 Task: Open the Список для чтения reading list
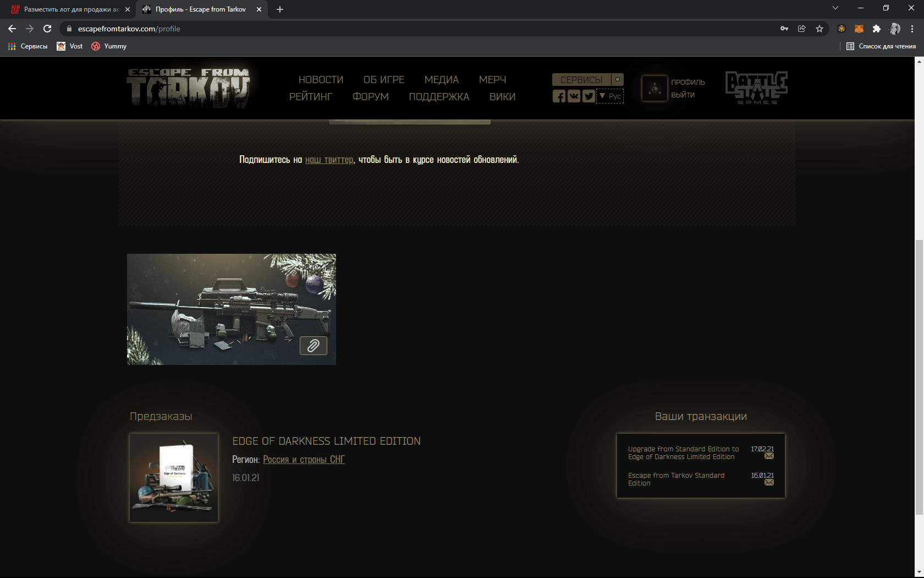click(881, 46)
